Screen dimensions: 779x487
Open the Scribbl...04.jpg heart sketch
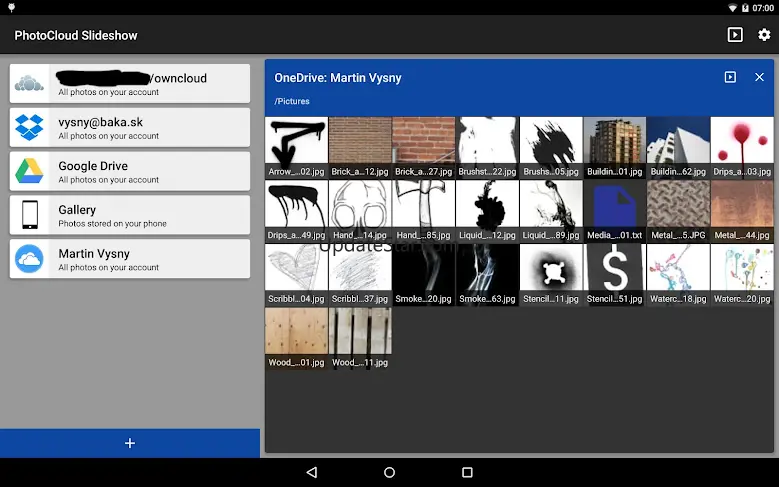coord(296,274)
